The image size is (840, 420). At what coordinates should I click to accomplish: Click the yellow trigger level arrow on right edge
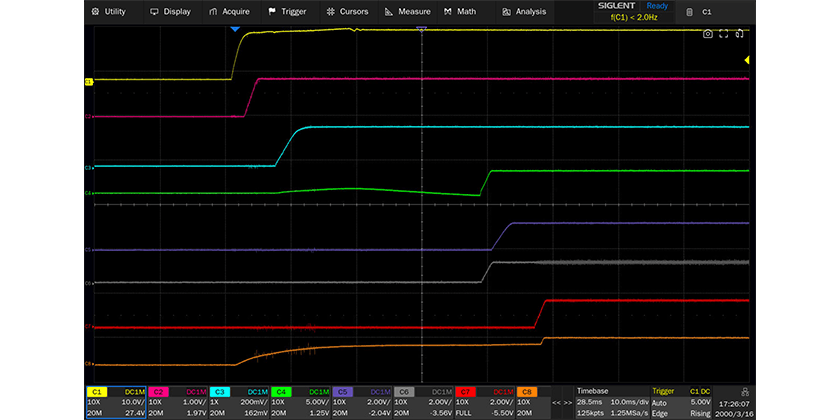coord(746,61)
